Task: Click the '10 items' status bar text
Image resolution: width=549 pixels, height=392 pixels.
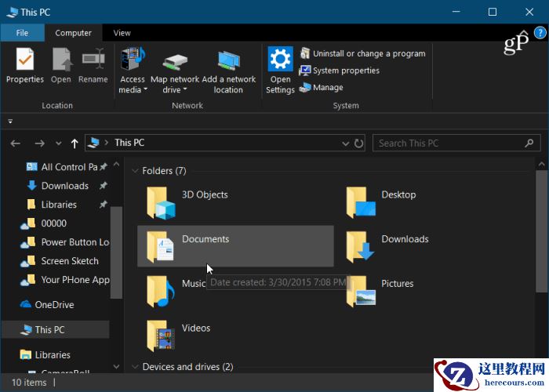Action: click(x=29, y=383)
